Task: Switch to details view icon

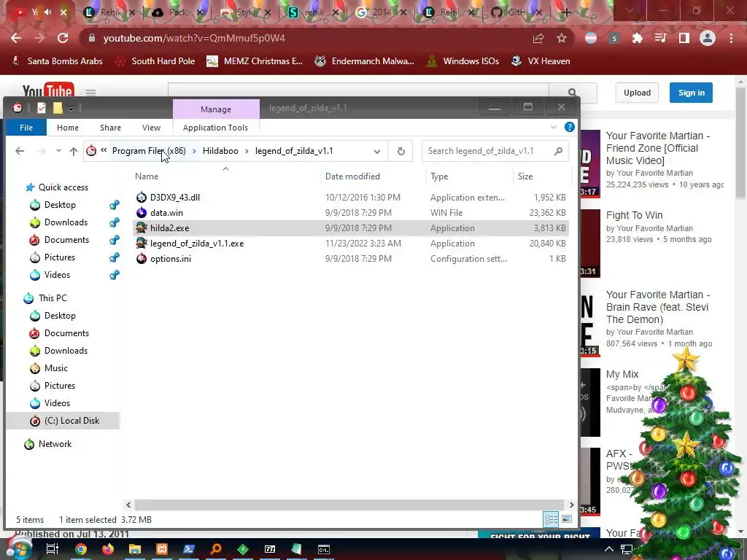Action: coord(551,519)
